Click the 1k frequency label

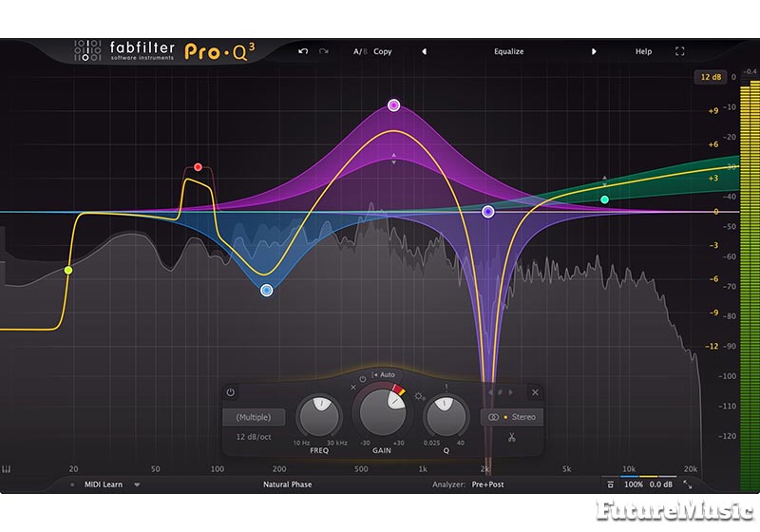[423, 469]
